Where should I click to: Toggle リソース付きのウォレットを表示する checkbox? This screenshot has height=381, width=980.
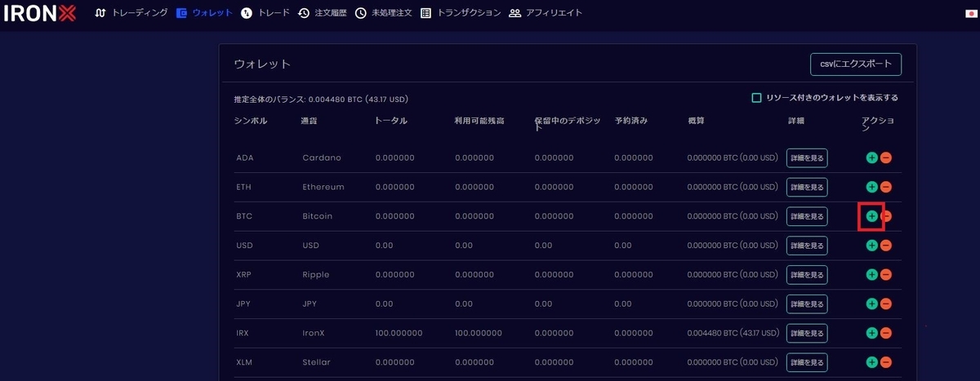point(756,98)
